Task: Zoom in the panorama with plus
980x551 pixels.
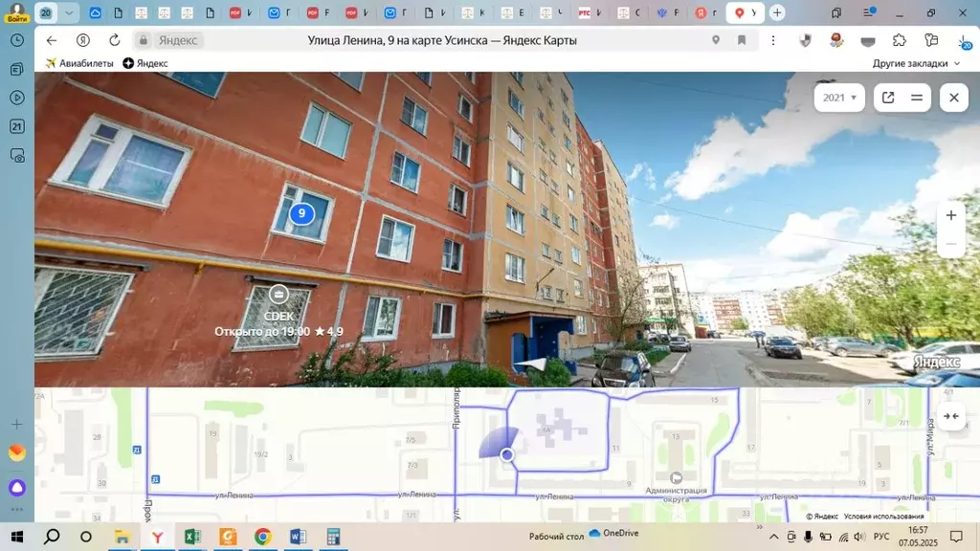Action: (x=951, y=215)
